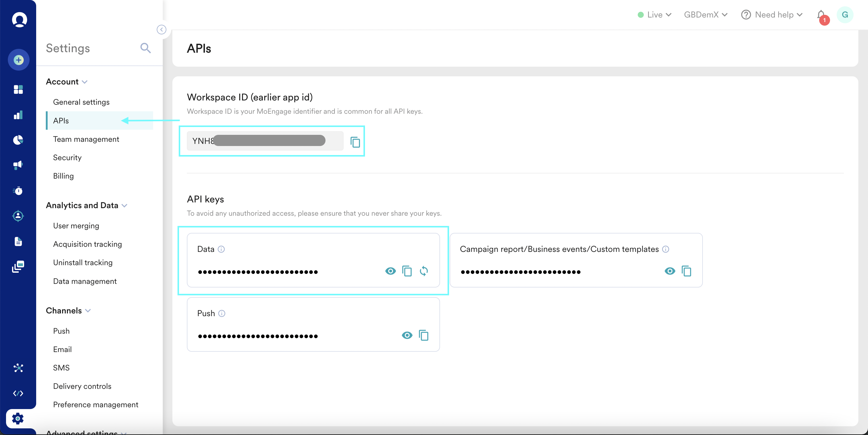Copy the Data API key
868x435 pixels.
click(407, 271)
